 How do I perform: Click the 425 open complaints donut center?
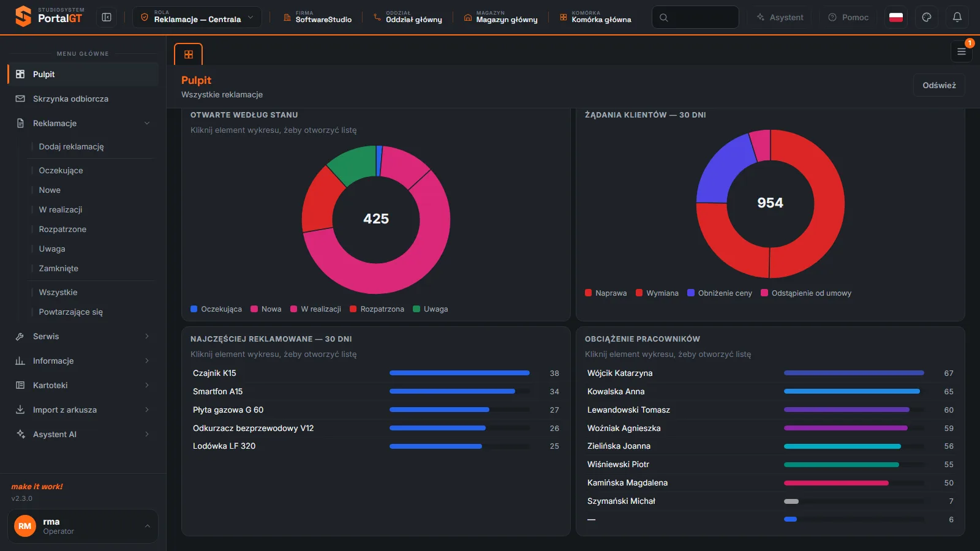376,219
